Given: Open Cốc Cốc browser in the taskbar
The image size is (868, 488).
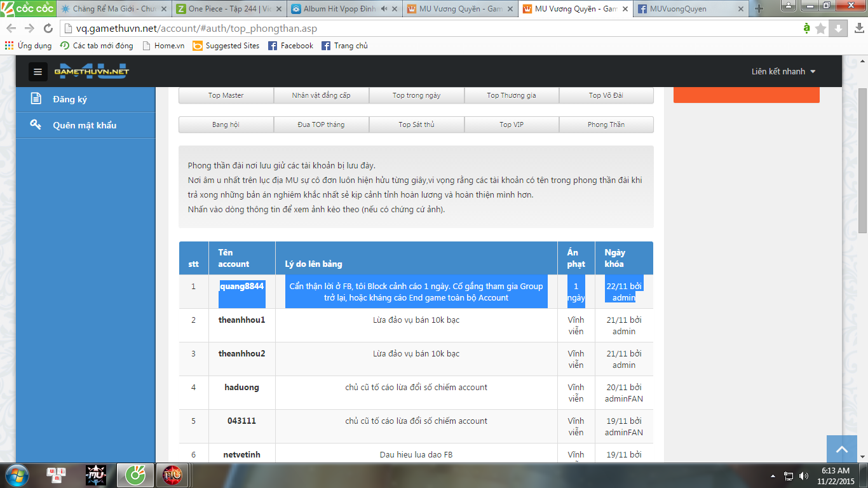Looking at the screenshot, I should point(135,475).
